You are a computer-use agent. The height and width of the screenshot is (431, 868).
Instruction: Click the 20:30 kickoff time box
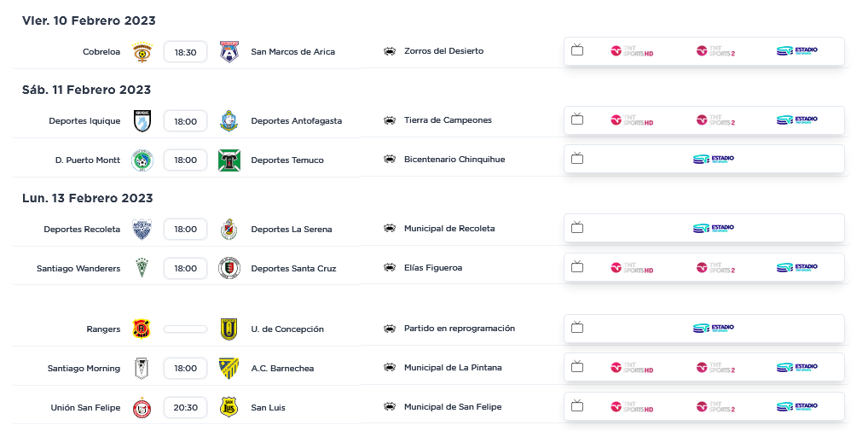[x=185, y=408]
